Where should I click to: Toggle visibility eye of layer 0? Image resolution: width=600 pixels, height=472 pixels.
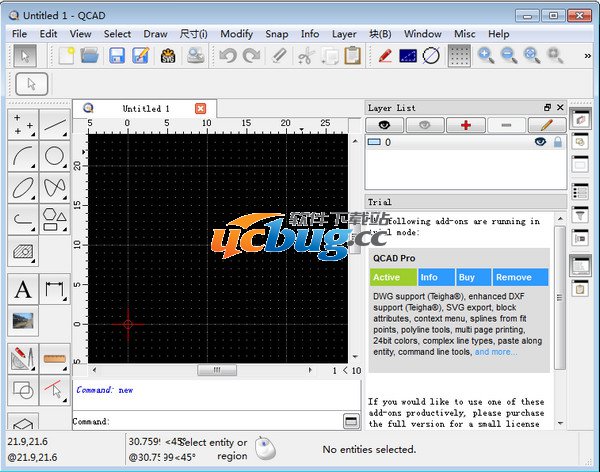(x=540, y=143)
